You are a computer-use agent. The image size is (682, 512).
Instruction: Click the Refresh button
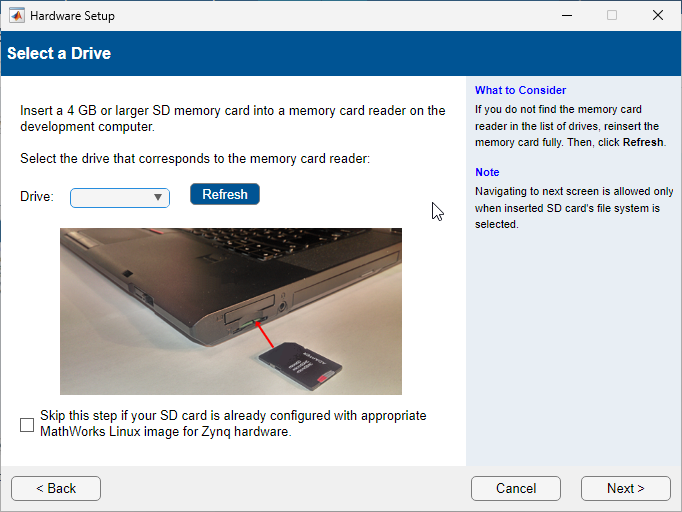coord(225,194)
